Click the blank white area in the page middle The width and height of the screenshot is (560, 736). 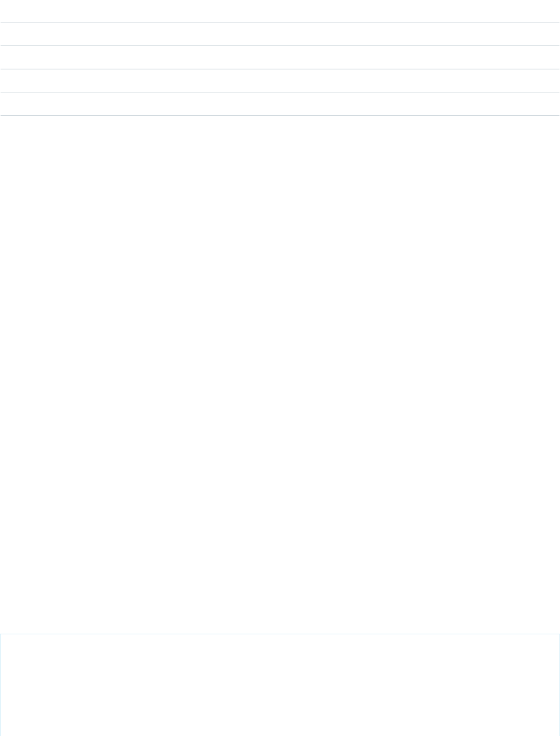pyautogui.click(x=280, y=374)
